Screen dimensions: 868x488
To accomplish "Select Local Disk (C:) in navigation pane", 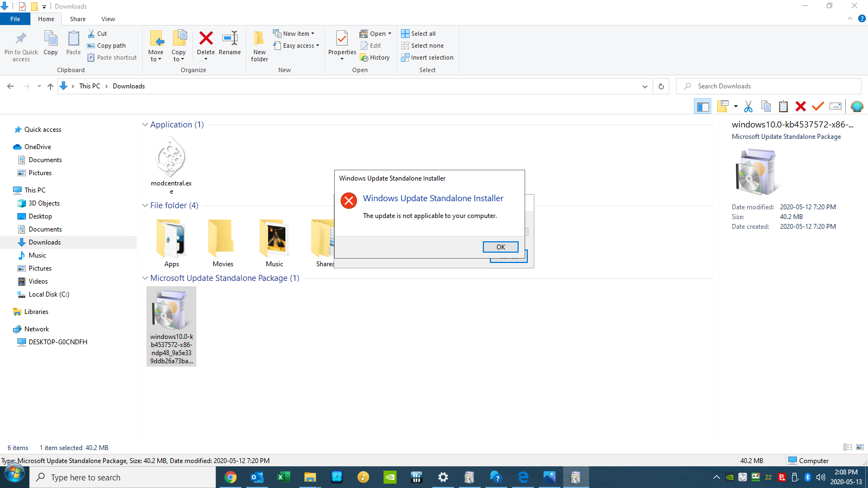I will tap(49, 294).
